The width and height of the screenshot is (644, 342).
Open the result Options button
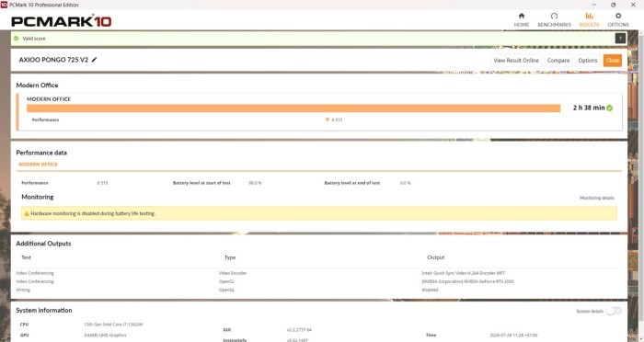click(x=588, y=61)
